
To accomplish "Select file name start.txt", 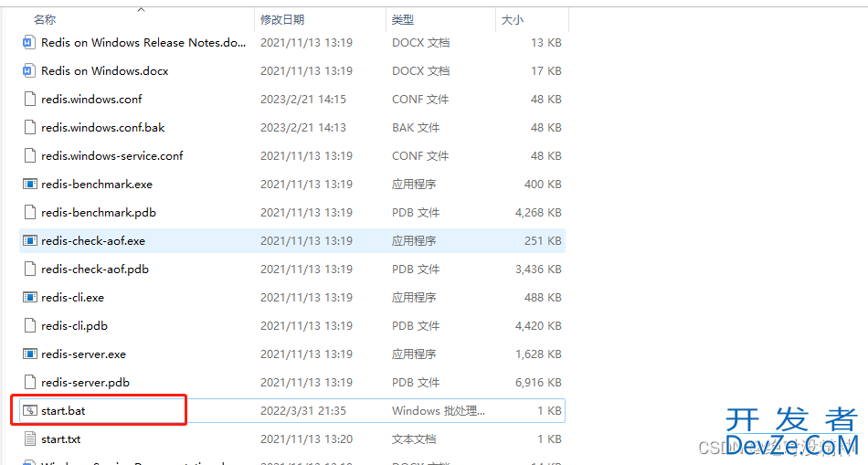I will 61,439.
